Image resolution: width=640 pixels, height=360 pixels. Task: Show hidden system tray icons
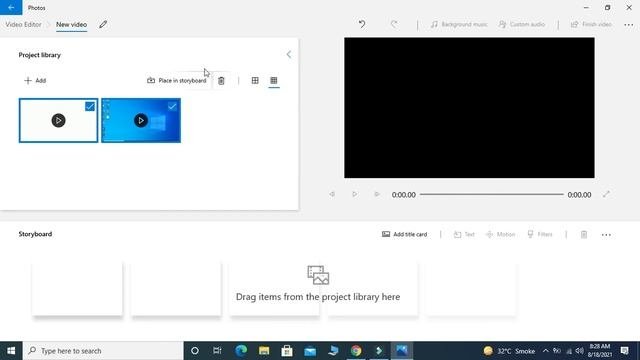coord(545,351)
